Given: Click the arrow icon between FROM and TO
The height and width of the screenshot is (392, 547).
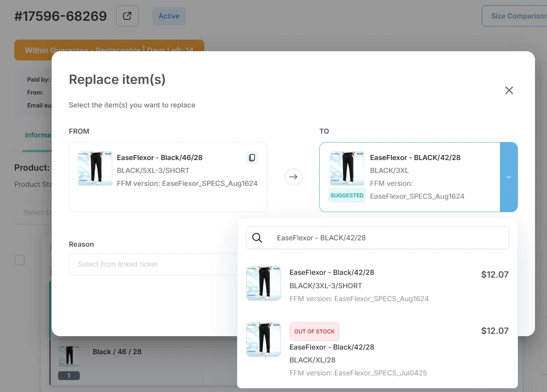Looking at the screenshot, I should (x=293, y=177).
